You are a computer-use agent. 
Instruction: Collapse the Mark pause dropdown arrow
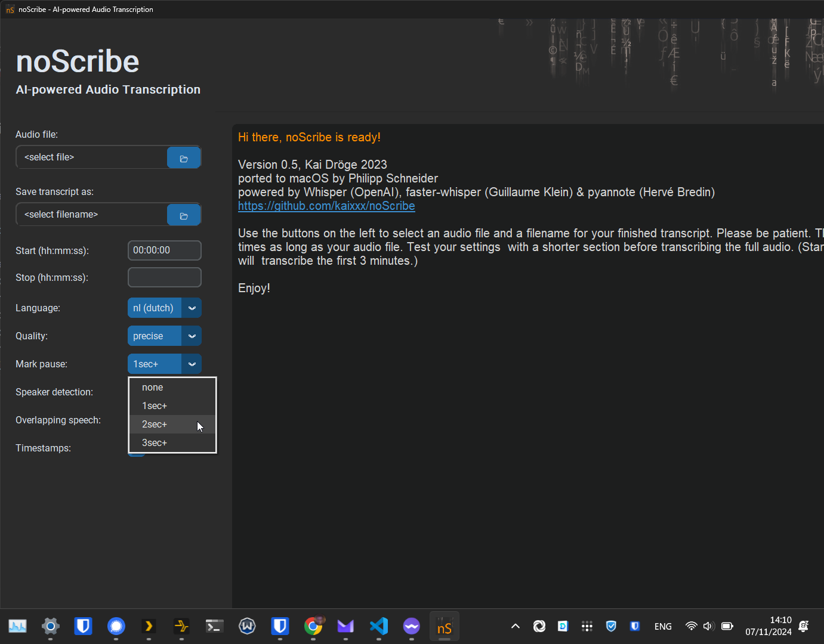coord(192,364)
